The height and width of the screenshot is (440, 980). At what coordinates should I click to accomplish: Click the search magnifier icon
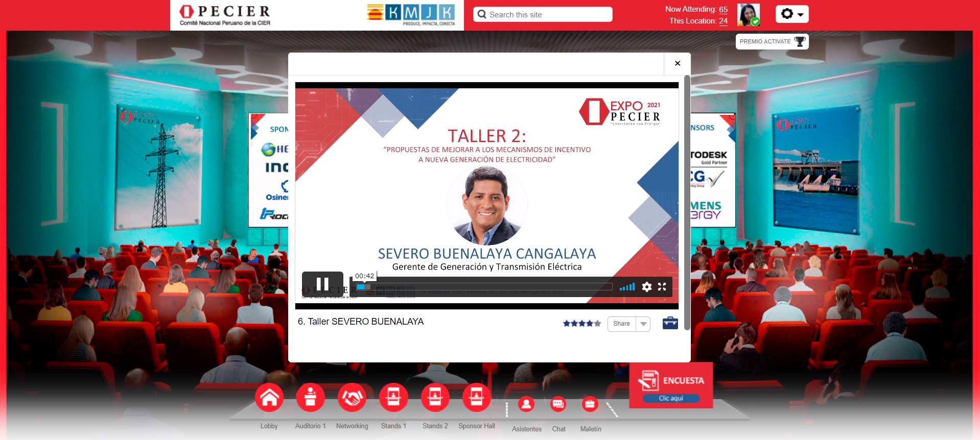482,14
